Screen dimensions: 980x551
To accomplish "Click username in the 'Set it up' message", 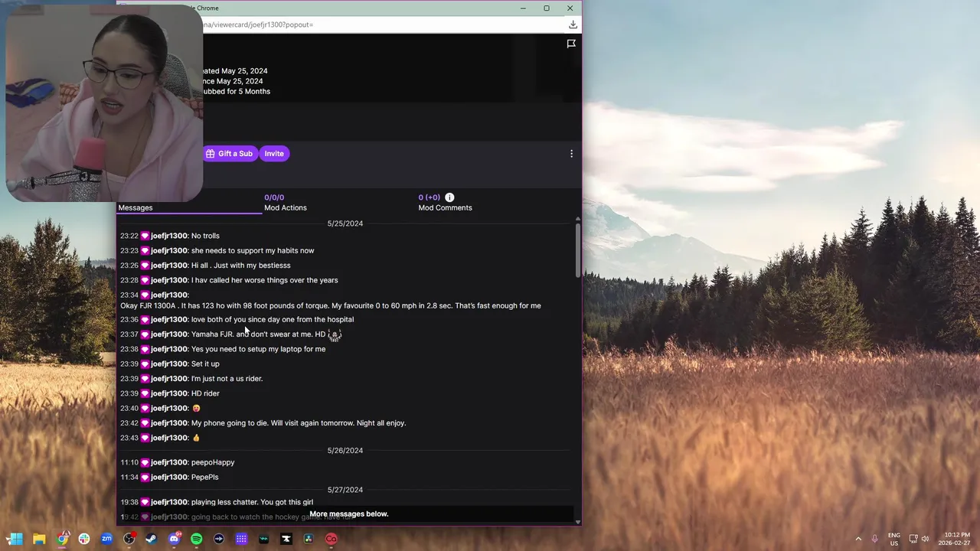I will pos(168,364).
